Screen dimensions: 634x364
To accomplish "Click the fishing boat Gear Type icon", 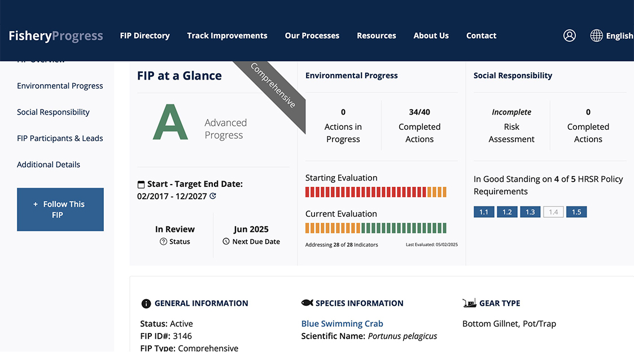I will [x=469, y=303].
